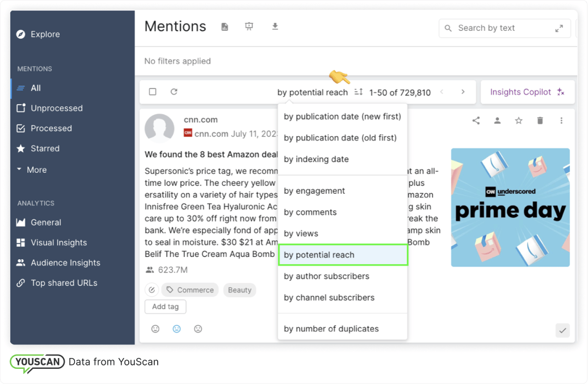Toggle the select-all checkbox above the mentions
This screenshot has height=384, width=588.
[153, 91]
